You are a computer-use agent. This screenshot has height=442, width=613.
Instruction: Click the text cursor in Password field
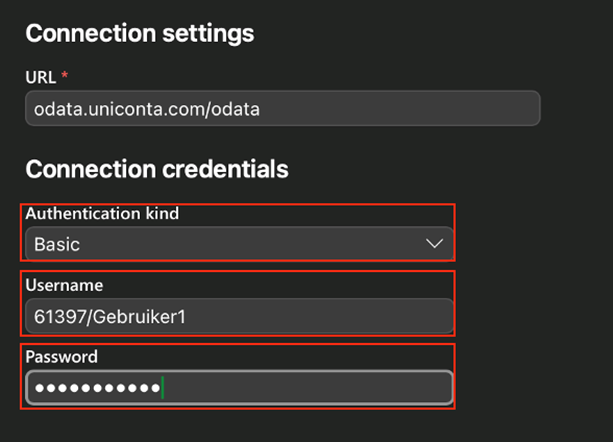coord(162,388)
